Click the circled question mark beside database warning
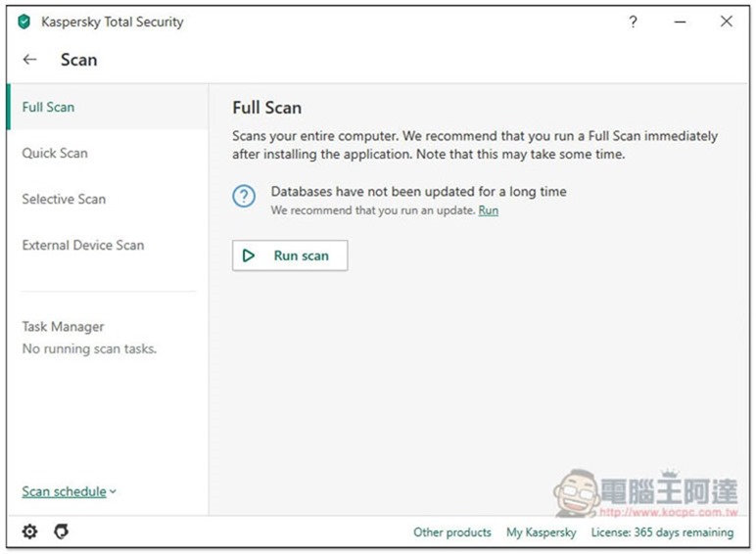Screen dimensions: 756x554 [x=244, y=197]
